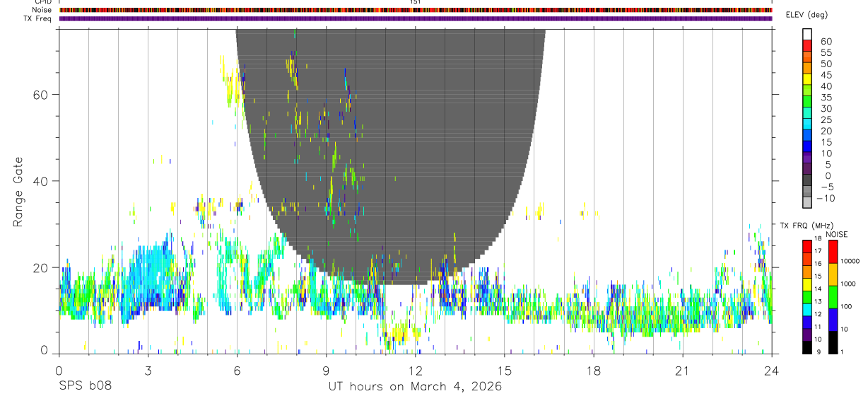868x401 pixels.
Task: Click 'UT hours on March 4, 2026' title
Action: tap(415, 387)
